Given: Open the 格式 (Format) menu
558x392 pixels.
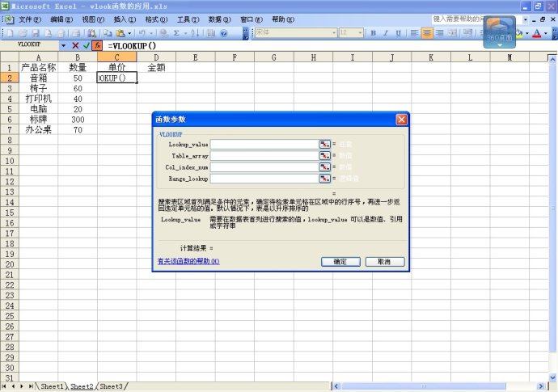Looking at the screenshot, I should click(156, 19).
